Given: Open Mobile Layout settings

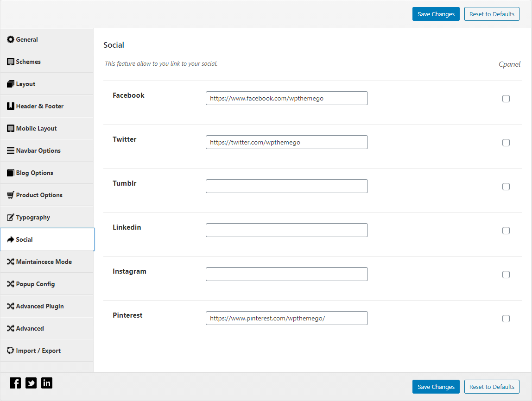Looking at the screenshot, I should click(47, 128).
